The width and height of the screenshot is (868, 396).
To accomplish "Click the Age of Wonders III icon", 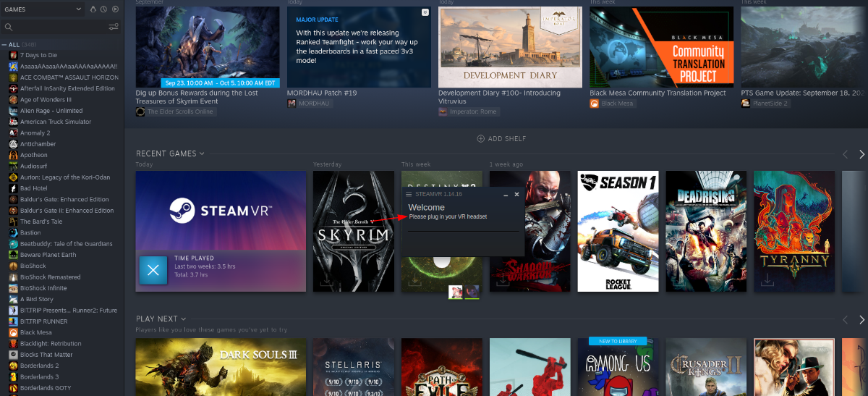I will [13, 100].
